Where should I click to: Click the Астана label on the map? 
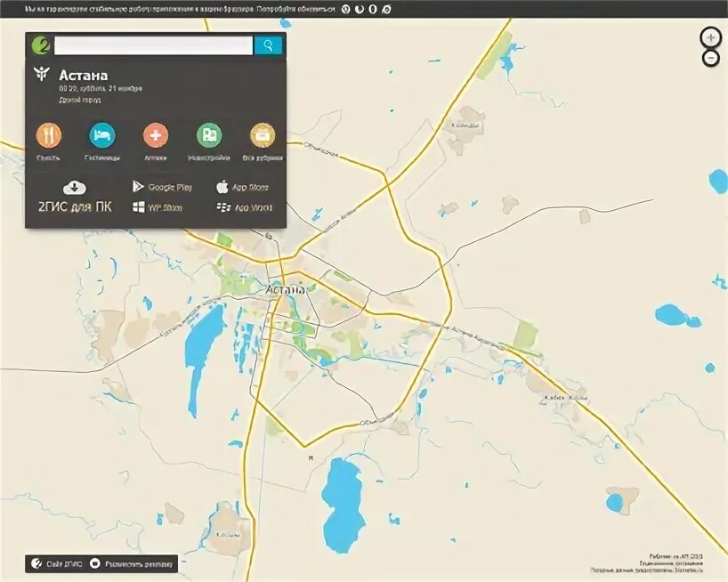pos(286,289)
